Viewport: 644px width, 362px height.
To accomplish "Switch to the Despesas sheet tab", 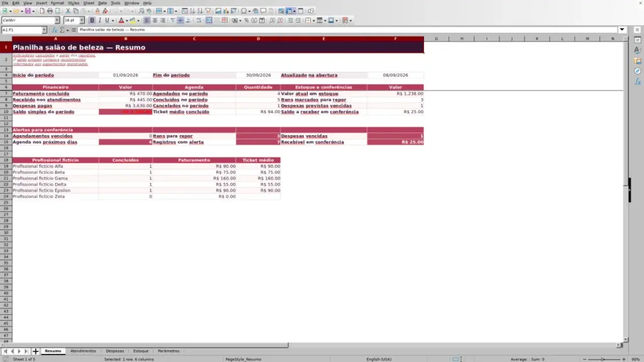I will pyautogui.click(x=115, y=351).
